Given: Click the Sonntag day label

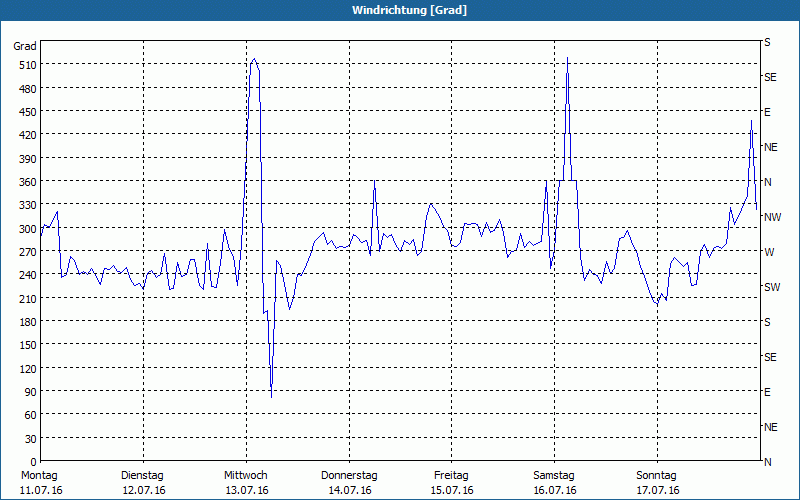Looking at the screenshot, I should click(657, 476).
